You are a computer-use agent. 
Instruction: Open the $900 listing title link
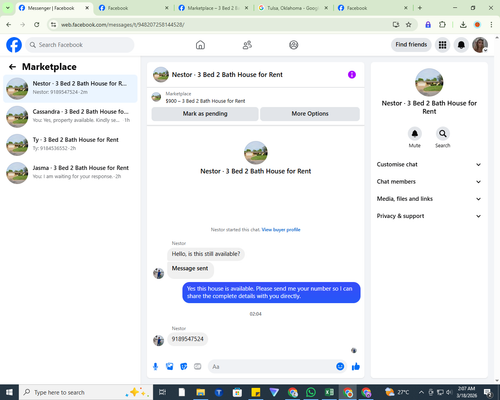coord(205,101)
